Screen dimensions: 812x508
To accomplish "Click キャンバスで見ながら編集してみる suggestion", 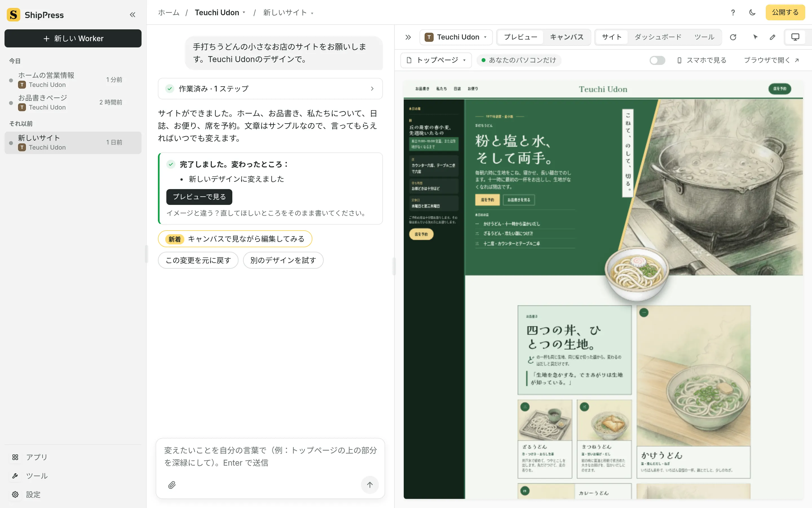I will coord(235,239).
